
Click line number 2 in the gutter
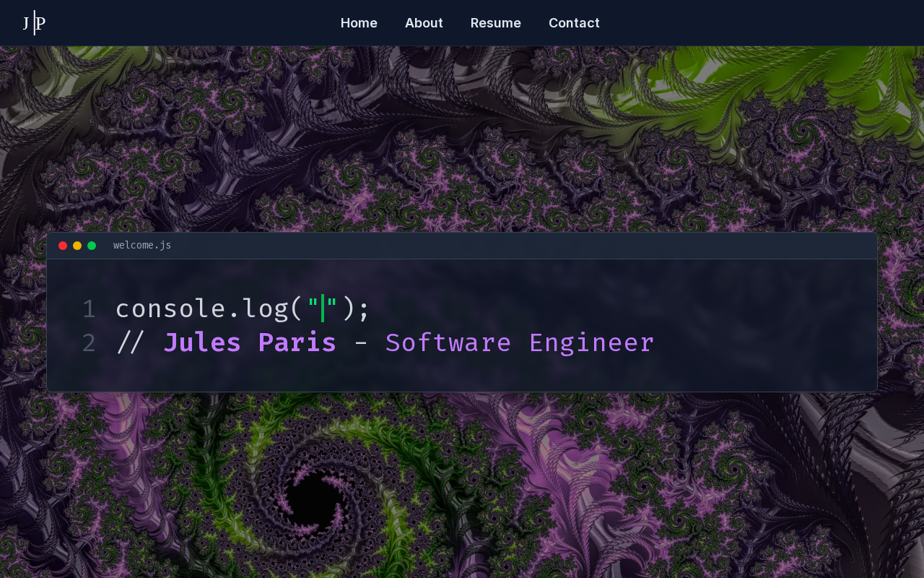[89, 343]
